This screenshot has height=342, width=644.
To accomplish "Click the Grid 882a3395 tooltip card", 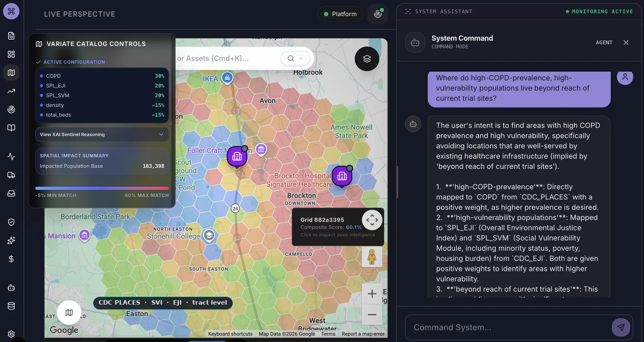I will tap(338, 227).
